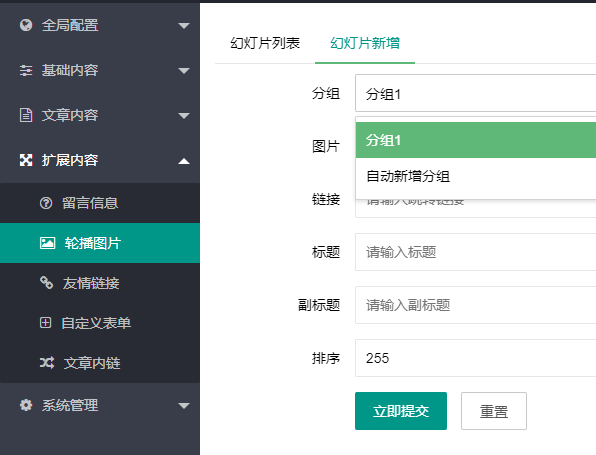Click the picture icon beside 轮播图片
596x455 pixels.
[48, 243]
